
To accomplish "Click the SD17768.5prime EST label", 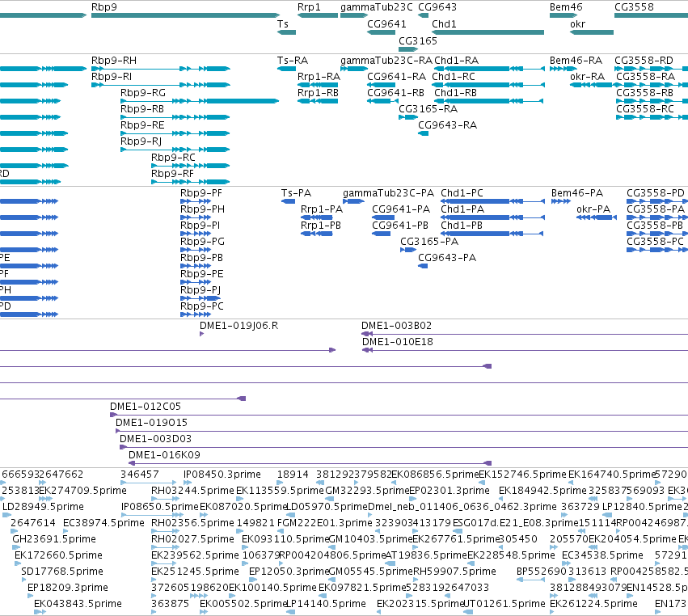I will (x=62, y=572).
